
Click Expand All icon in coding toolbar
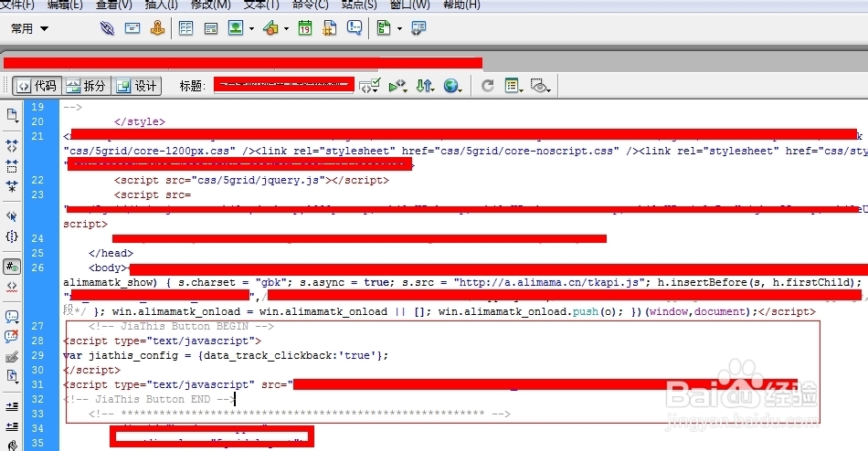point(12,186)
